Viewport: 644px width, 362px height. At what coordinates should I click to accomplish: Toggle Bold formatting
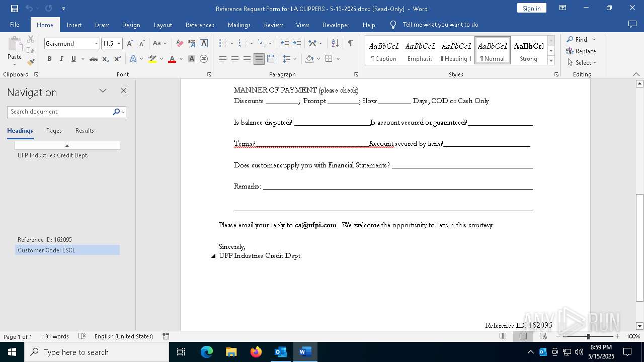pos(49,59)
